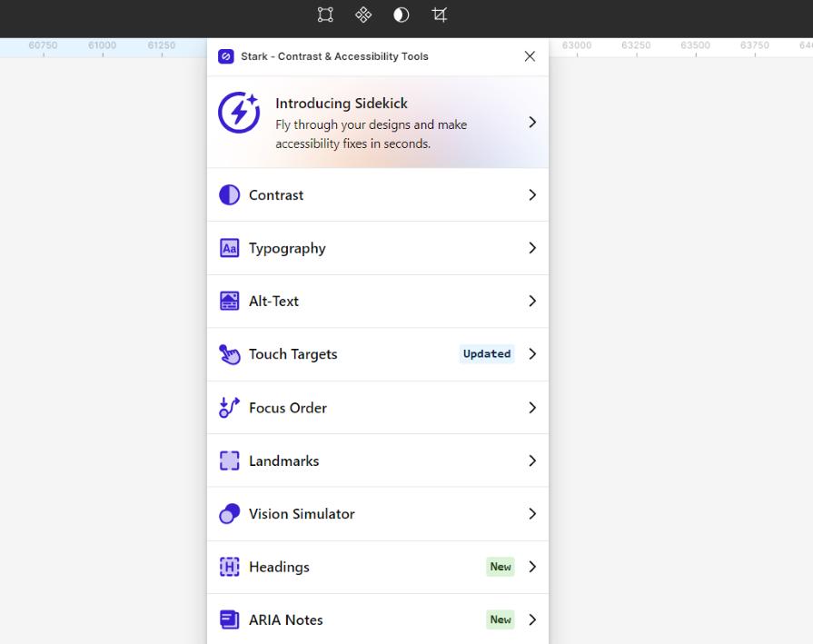Click the diamond components icon in the toolbar

(363, 15)
